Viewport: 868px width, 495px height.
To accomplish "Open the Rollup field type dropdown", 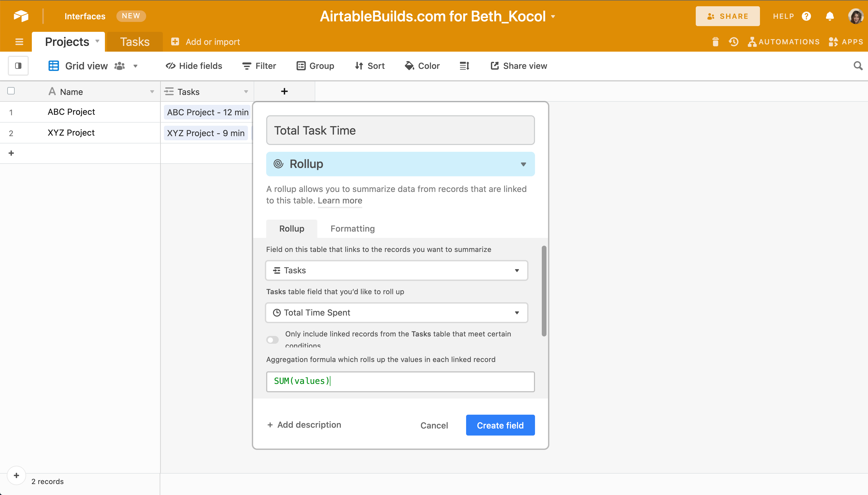I will pos(400,164).
